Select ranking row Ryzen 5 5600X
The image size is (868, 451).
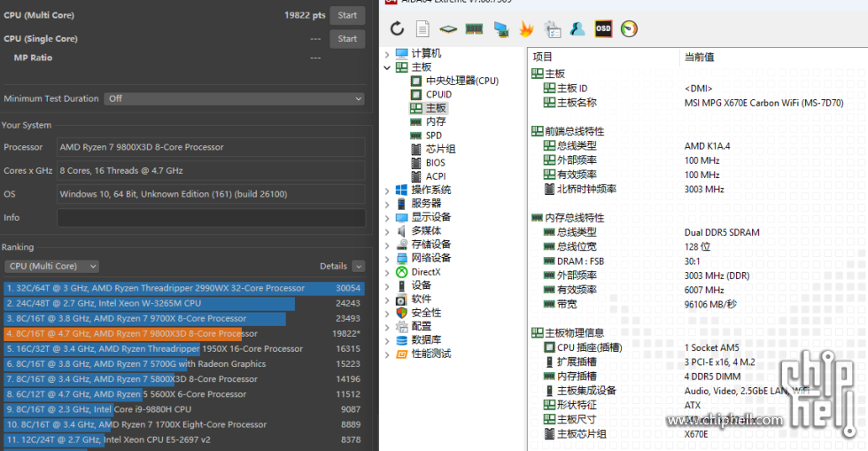click(x=184, y=394)
